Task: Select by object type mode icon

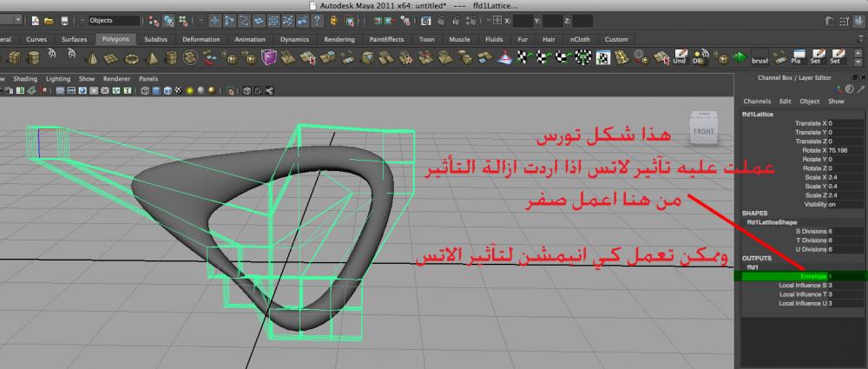Action: (x=169, y=21)
